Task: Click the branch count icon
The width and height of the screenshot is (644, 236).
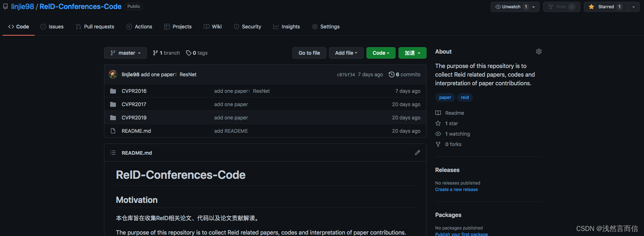Action: click(x=156, y=53)
